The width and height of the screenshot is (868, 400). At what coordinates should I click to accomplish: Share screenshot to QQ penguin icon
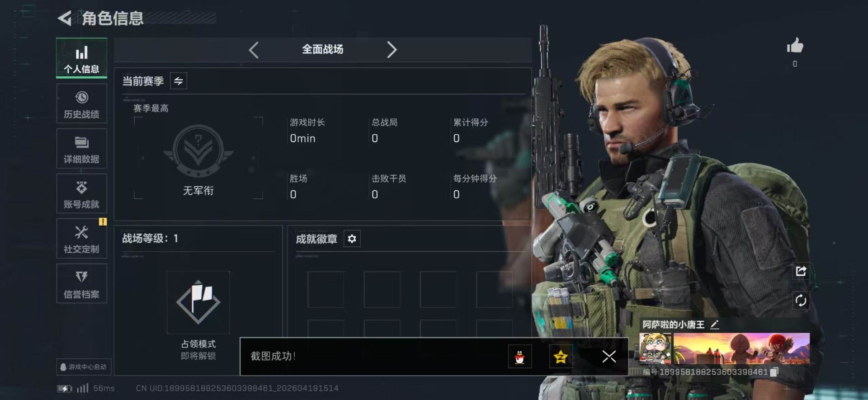pos(520,357)
